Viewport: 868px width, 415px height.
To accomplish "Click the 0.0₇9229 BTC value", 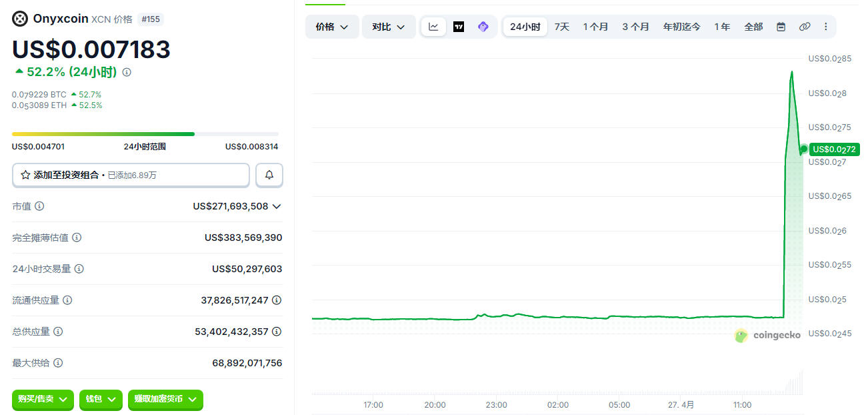I will pos(39,95).
